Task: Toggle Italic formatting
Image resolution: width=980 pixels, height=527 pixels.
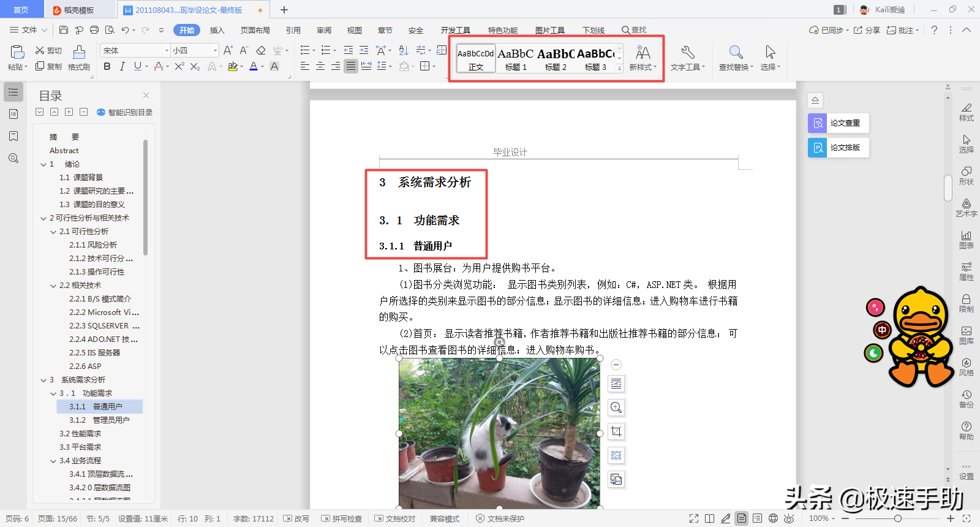Action: (x=122, y=66)
